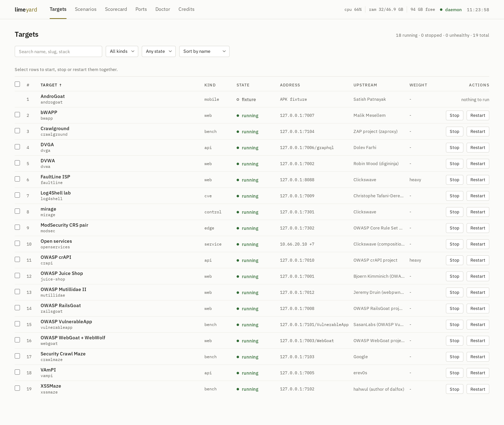Sort by the TARGET column header
Image resolution: width=504 pixels, height=425 pixels.
[x=51, y=85]
